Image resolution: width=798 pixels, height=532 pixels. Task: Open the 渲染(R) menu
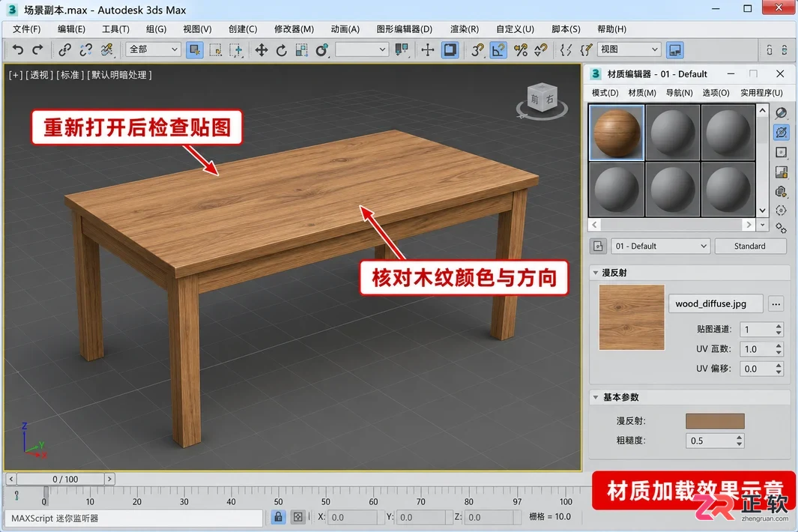coord(464,29)
